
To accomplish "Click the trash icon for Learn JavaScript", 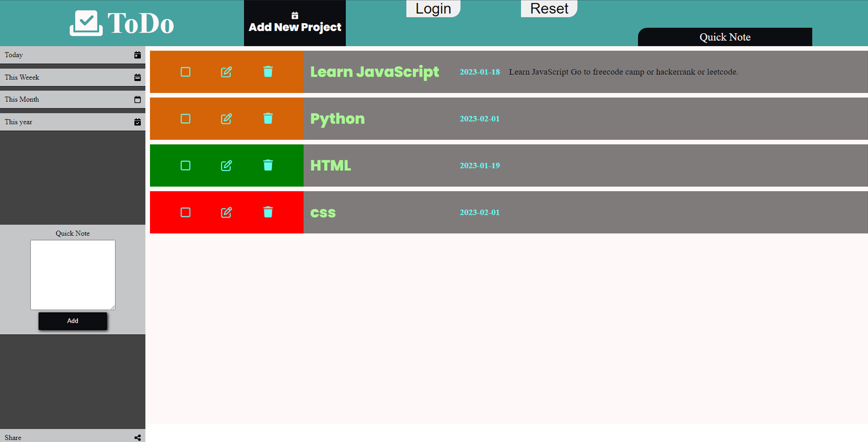I will [268, 72].
